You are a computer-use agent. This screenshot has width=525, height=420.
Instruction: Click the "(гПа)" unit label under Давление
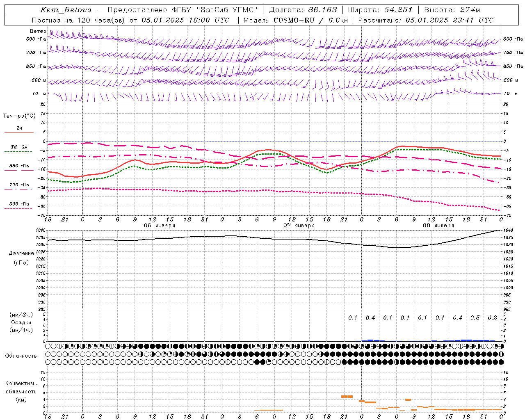click(x=21, y=262)
